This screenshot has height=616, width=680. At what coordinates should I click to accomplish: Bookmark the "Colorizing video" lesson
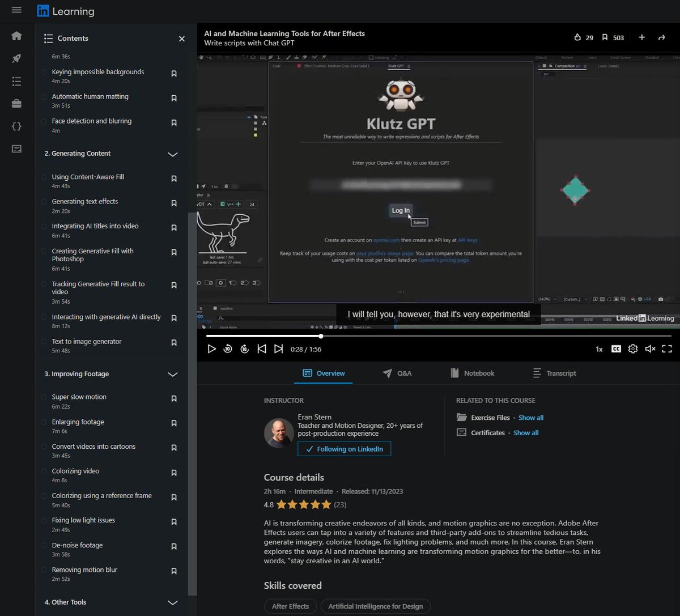(174, 472)
